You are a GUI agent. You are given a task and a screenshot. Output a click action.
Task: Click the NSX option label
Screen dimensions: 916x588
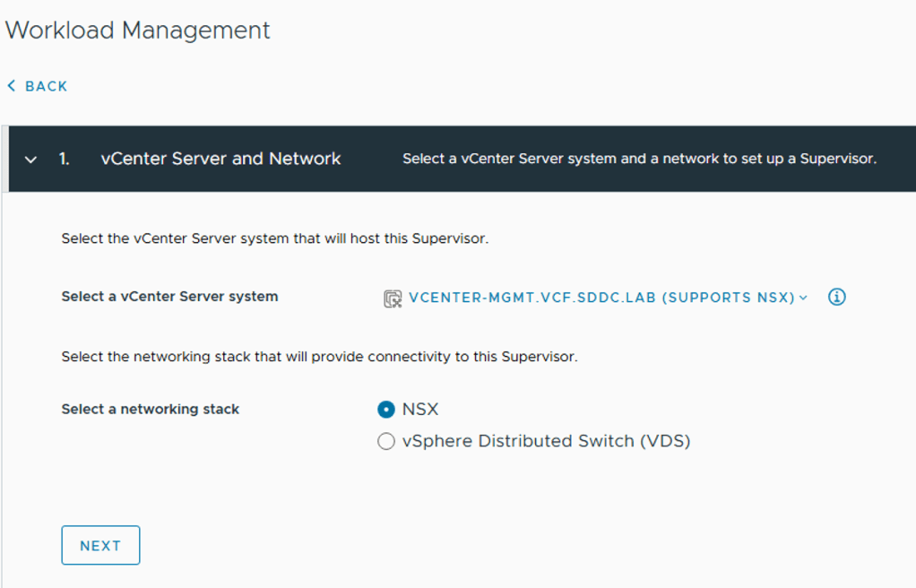coord(420,410)
